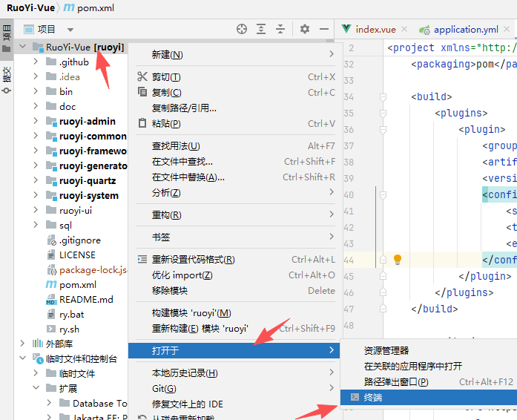
Task: Hide the project tool window with minus icon
Action: [x=324, y=29]
